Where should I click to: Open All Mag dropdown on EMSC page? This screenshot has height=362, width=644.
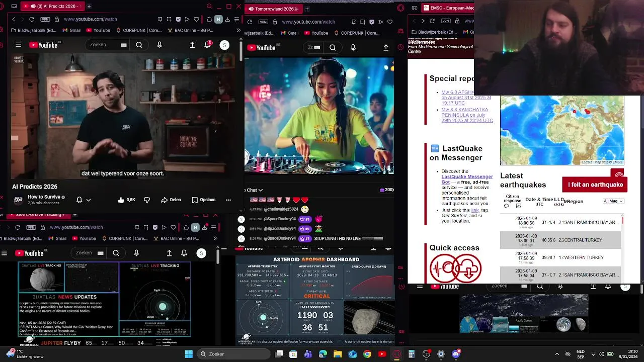[x=613, y=201]
